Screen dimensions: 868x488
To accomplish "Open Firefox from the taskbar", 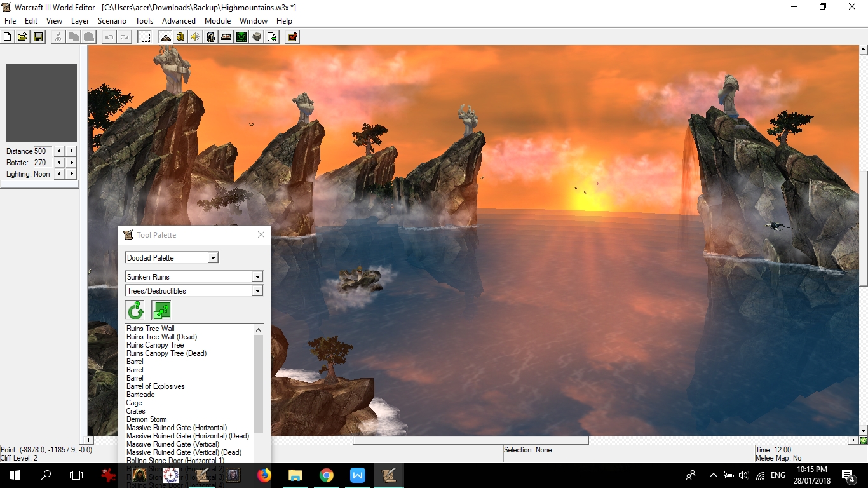I will pyautogui.click(x=264, y=475).
